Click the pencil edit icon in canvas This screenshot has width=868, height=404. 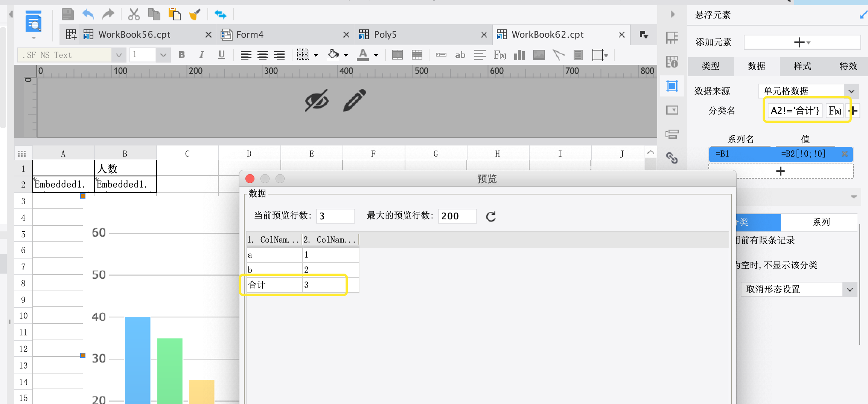coord(355,100)
